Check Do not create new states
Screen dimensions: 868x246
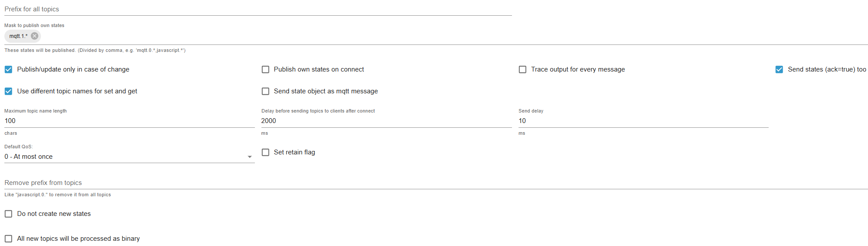click(x=8, y=214)
